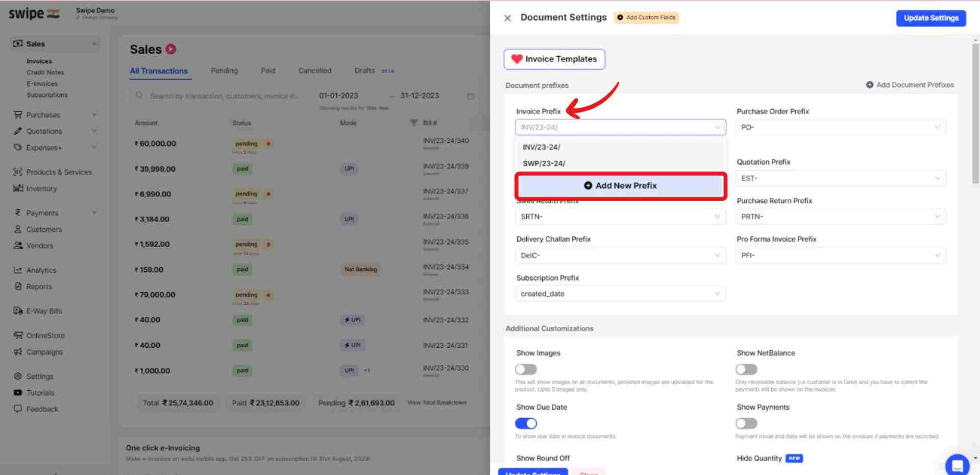The width and height of the screenshot is (980, 475).
Task: Open Subscriptions in the sidebar
Action: [47, 95]
